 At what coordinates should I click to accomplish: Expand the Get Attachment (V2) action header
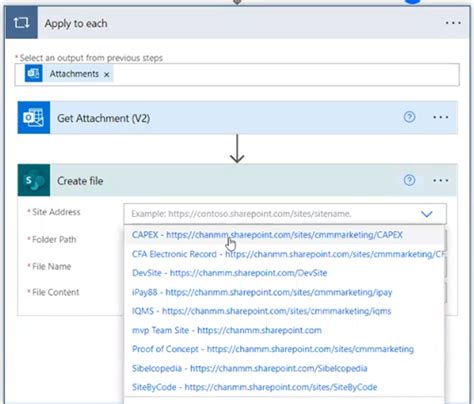pos(237,117)
